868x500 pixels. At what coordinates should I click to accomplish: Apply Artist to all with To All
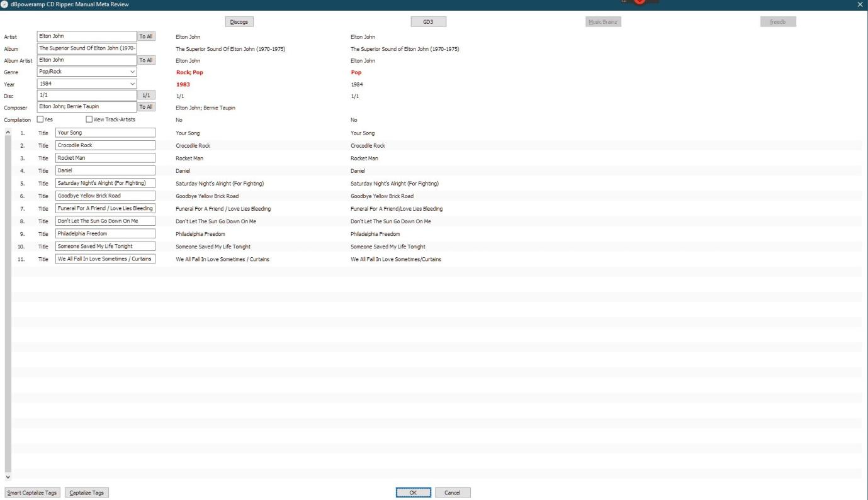146,36
